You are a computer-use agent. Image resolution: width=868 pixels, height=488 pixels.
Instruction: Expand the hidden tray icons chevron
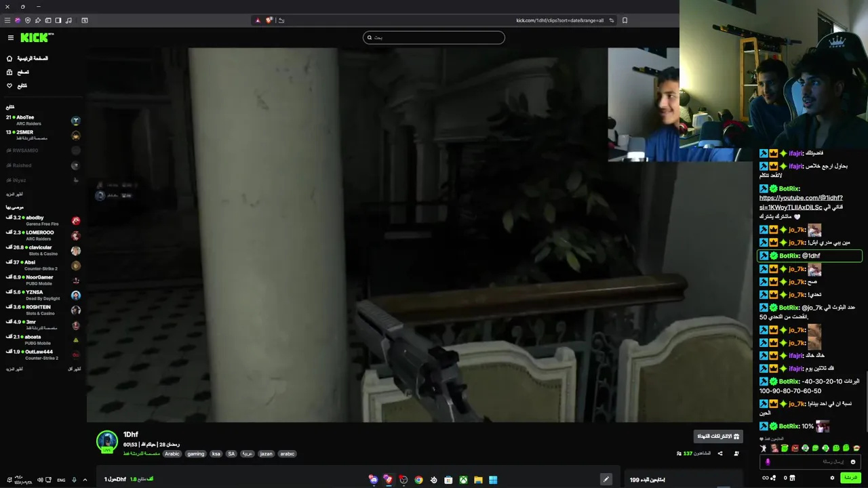(85, 480)
